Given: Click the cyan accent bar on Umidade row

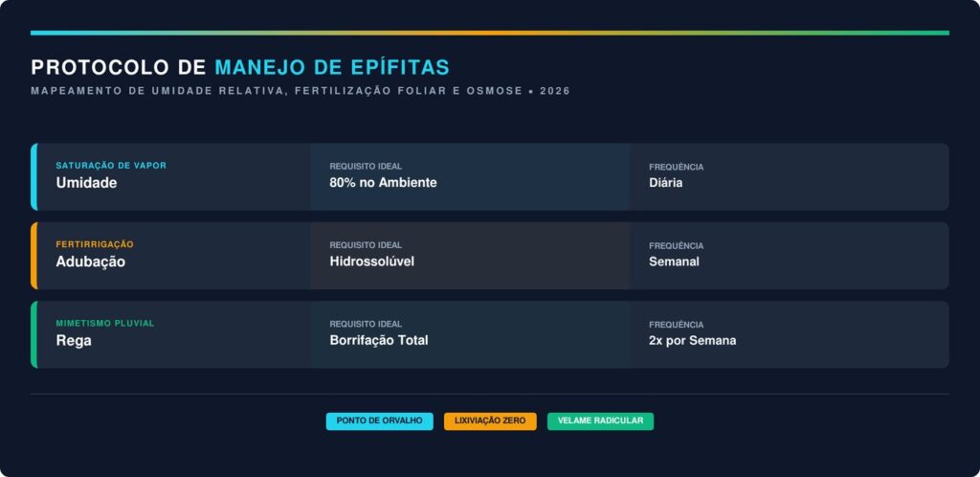Looking at the screenshot, I should coord(33,176).
